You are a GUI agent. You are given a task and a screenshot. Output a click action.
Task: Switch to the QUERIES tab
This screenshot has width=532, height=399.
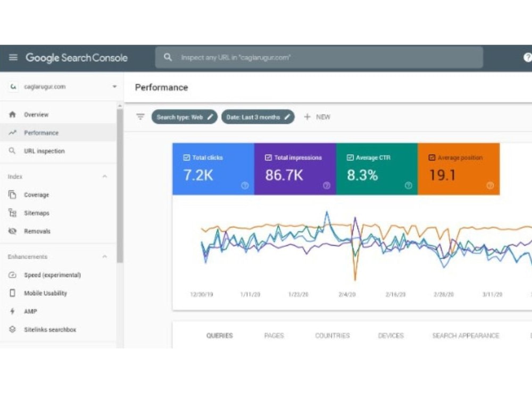pyautogui.click(x=220, y=336)
